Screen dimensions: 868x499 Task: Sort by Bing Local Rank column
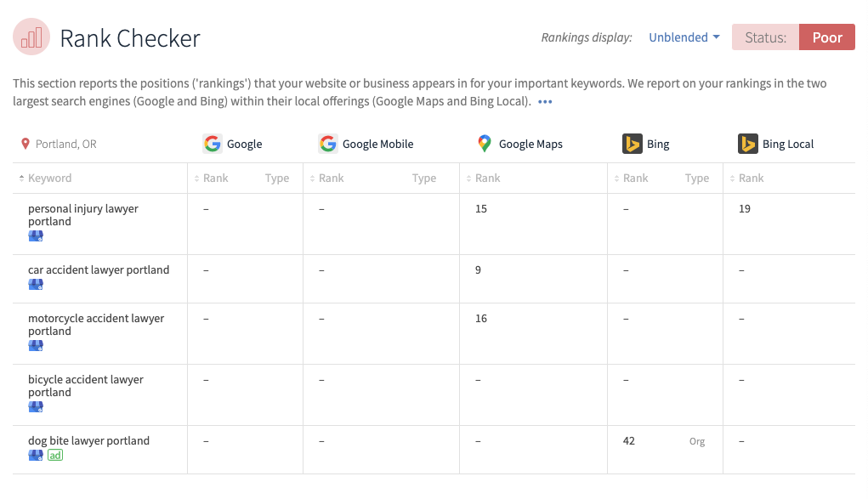click(751, 179)
